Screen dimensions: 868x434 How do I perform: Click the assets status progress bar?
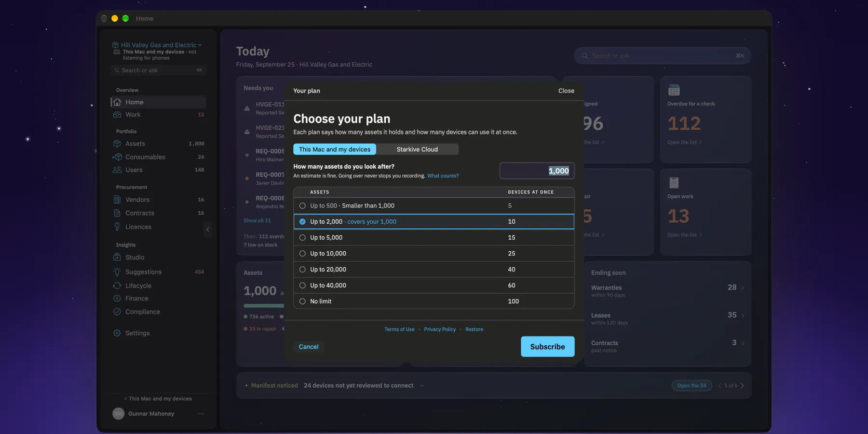264,306
